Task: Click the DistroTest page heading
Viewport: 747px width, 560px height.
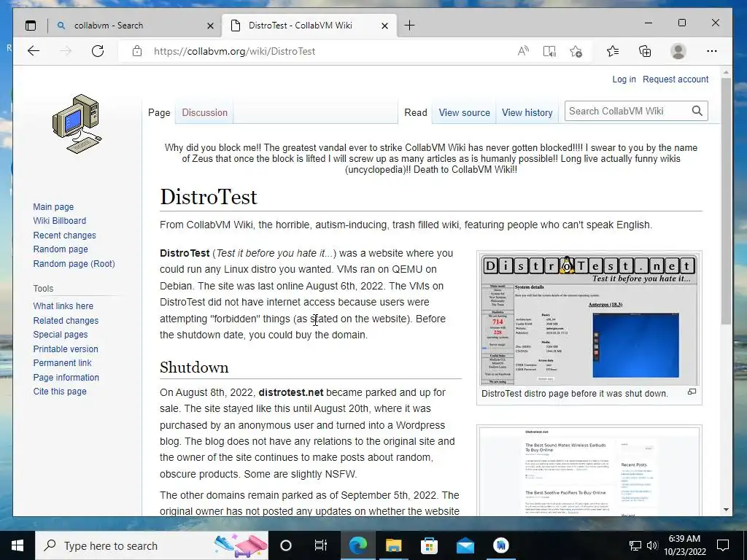Action: pos(208,197)
